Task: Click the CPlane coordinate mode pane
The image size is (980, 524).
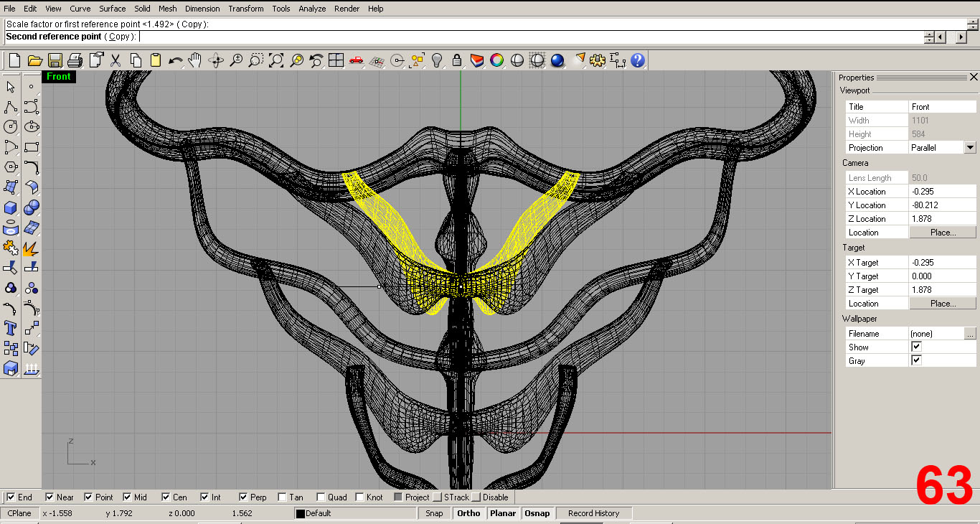Action: coord(19,513)
